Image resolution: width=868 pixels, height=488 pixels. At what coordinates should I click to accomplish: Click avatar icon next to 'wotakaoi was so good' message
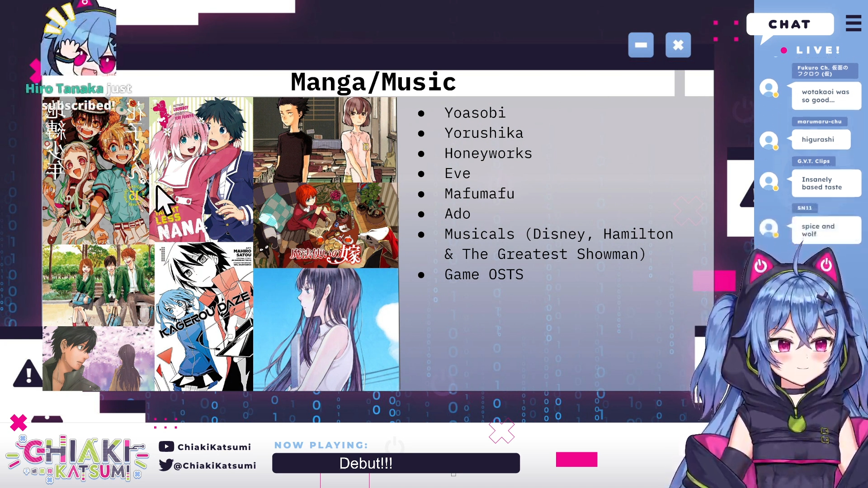[769, 88]
